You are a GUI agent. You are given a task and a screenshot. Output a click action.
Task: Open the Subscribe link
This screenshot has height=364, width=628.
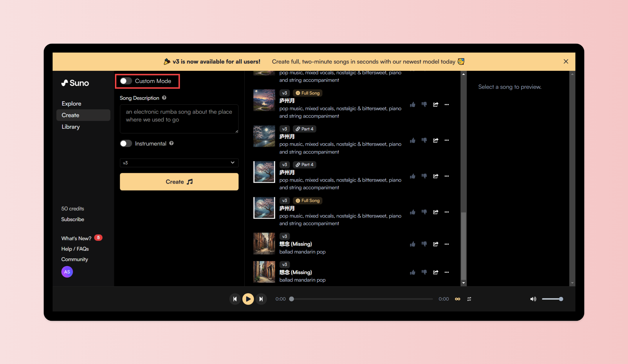pos(73,219)
